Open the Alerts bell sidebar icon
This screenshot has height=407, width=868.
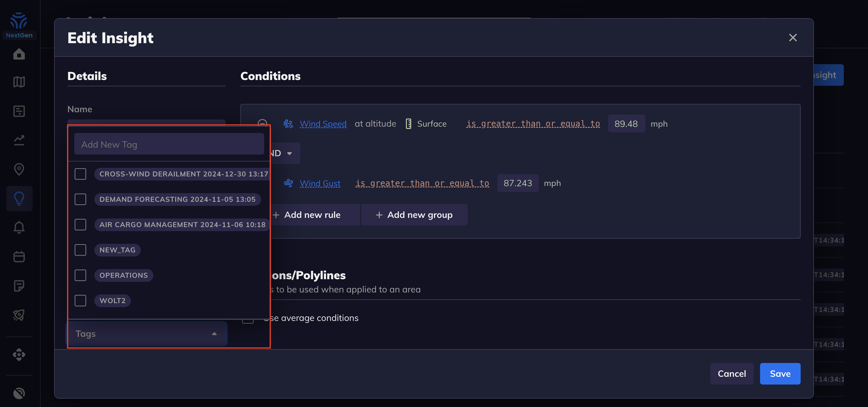coord(19,227)
